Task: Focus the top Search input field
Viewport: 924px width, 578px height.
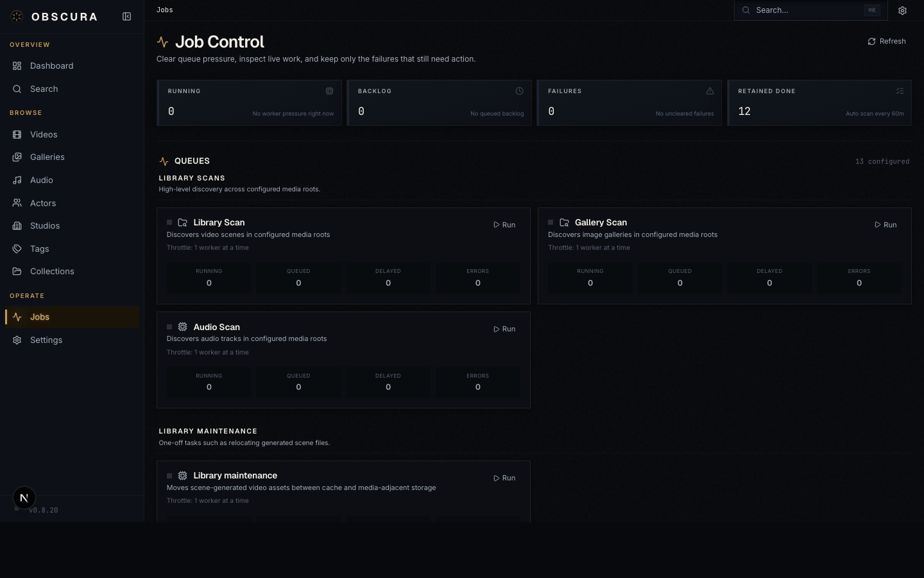Action: [811, 10]
